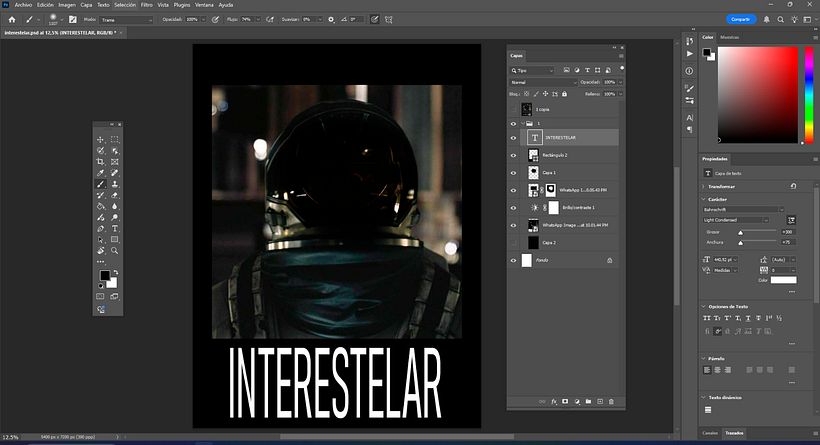Open the search magnifier in top bar
Viewport: 820px width, 445px height.
tap(780, 19)
